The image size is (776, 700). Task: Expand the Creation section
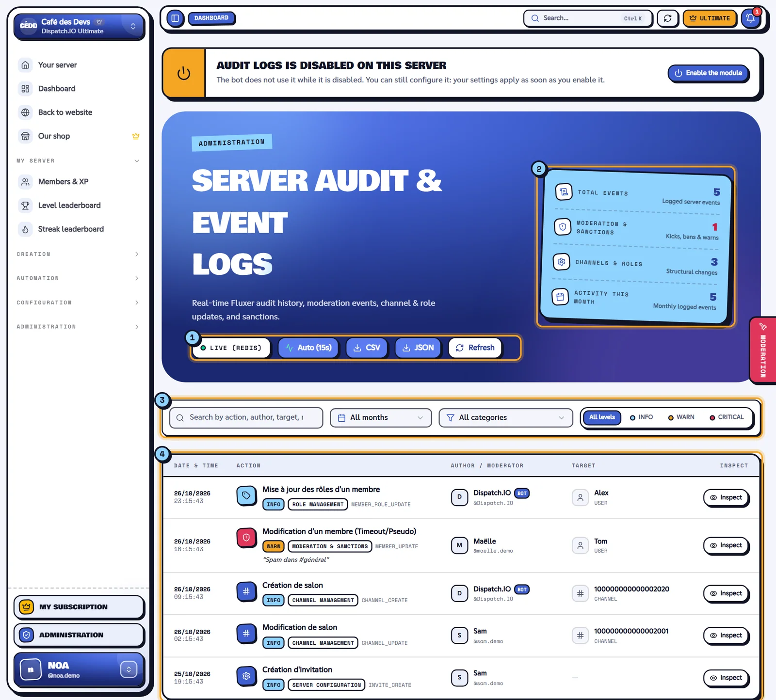78,254
